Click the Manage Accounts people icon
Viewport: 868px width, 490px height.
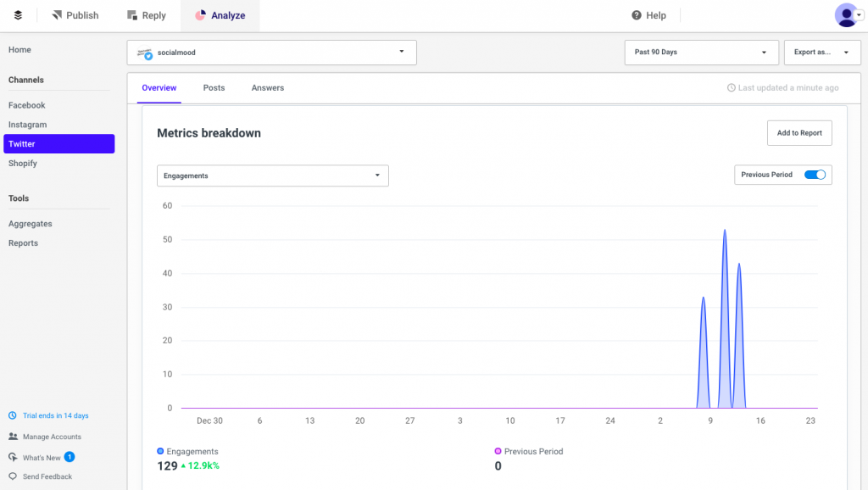click(13, 437)
